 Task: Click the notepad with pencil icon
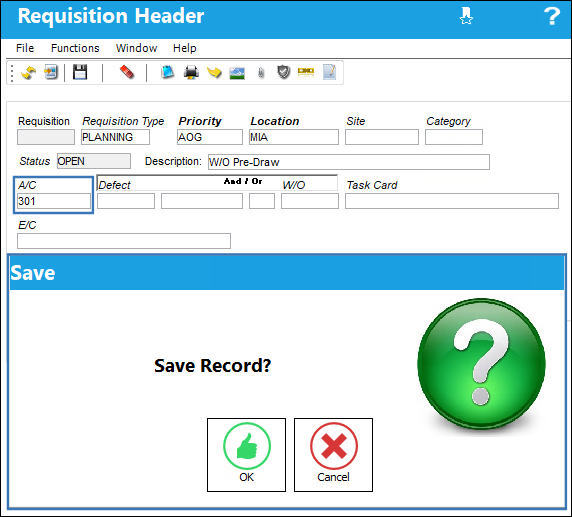(x=329, y=72)
